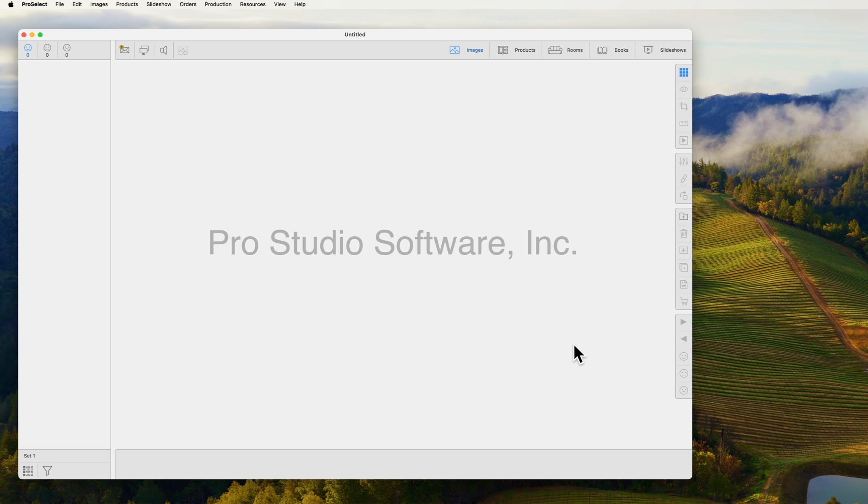This screenshot has height=504, width=868.
Task: Select the No sad-face tab
Action: [67, 50]
